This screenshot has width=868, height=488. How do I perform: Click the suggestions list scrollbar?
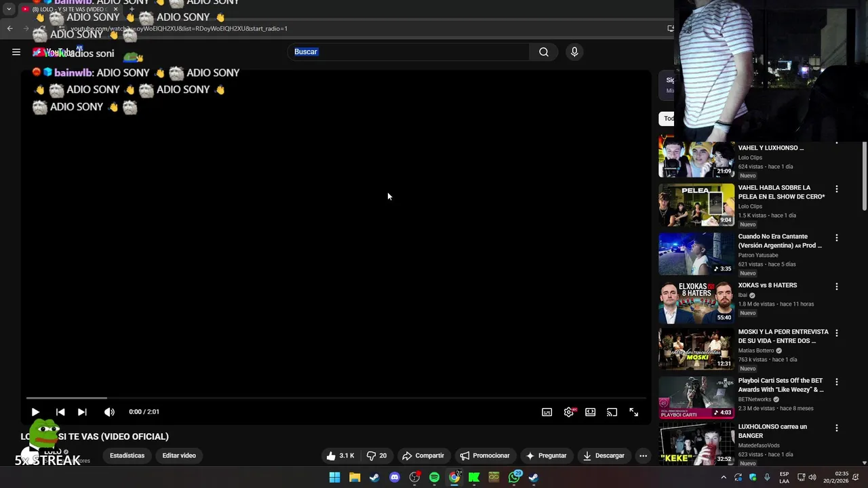[x=865, y=176]
